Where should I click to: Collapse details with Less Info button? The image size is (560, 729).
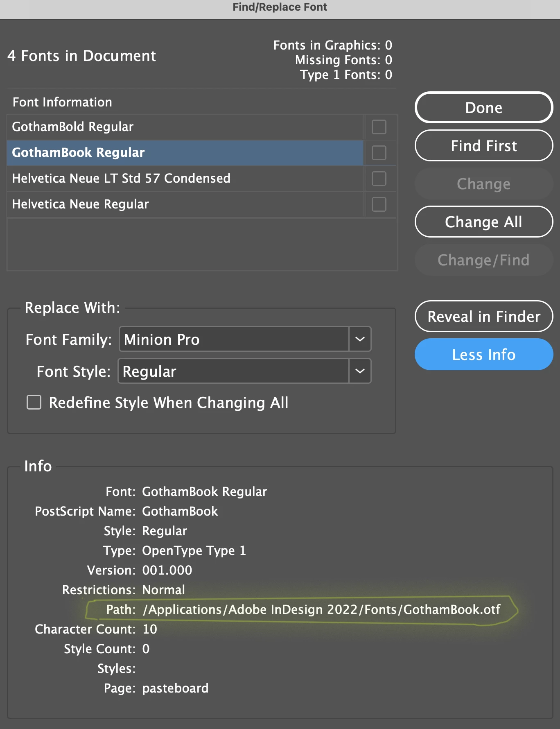[484, 354]
